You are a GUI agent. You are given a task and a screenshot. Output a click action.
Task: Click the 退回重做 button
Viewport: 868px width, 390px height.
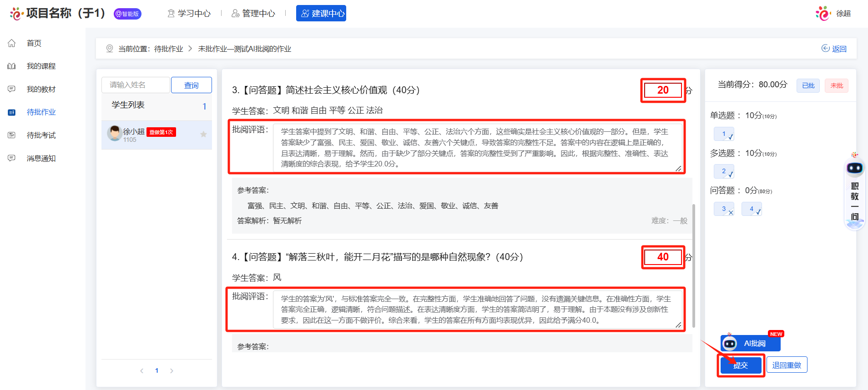coord(787,365)
